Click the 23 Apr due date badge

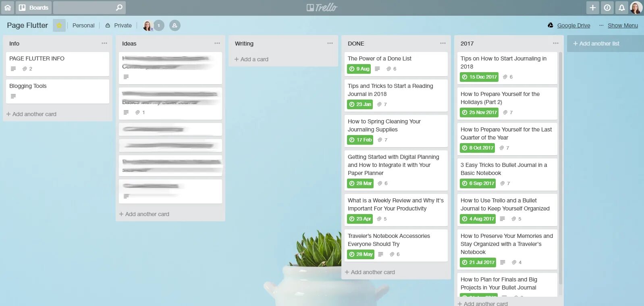[360, 219]
